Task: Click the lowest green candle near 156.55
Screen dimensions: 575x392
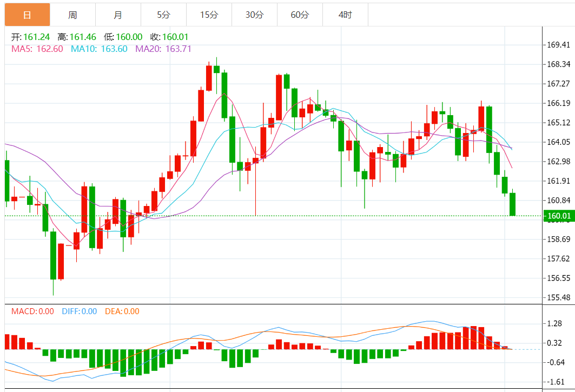Action: (x=53, y=256)
